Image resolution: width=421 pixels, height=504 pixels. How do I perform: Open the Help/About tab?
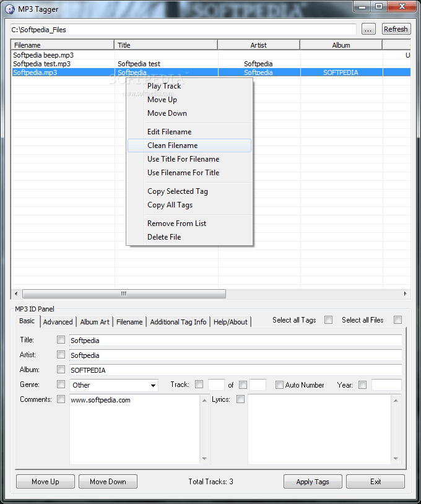pyautogui.click(x=230, y=322)
